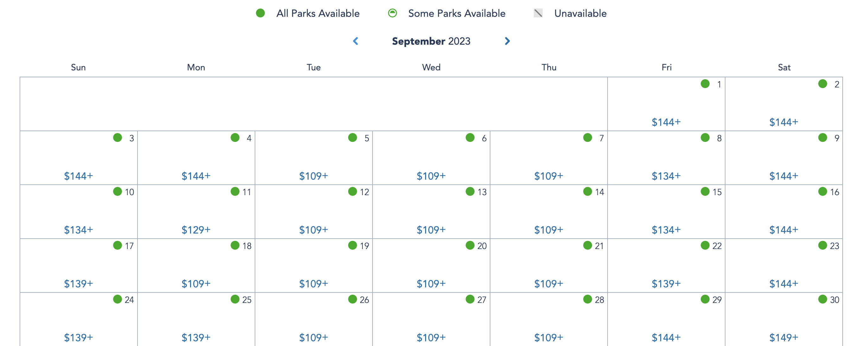Viewport: 868px width, 346px height.
Task: Select date 17 in the calendar
Action: [x=129, y=246]
